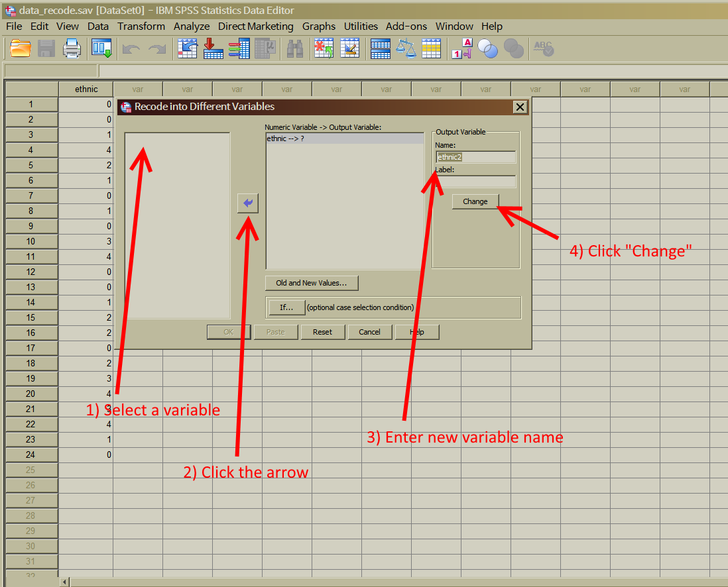Click the Spell check ABC icon
728x587 pixels.
coord(543,48)
